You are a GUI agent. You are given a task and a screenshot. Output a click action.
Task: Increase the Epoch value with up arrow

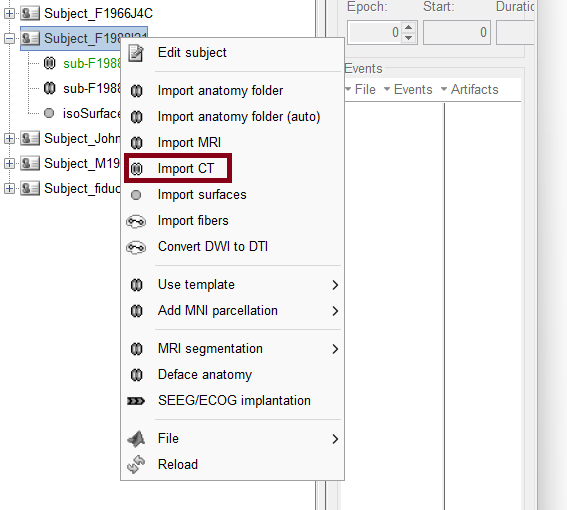(x=409, y=27)
